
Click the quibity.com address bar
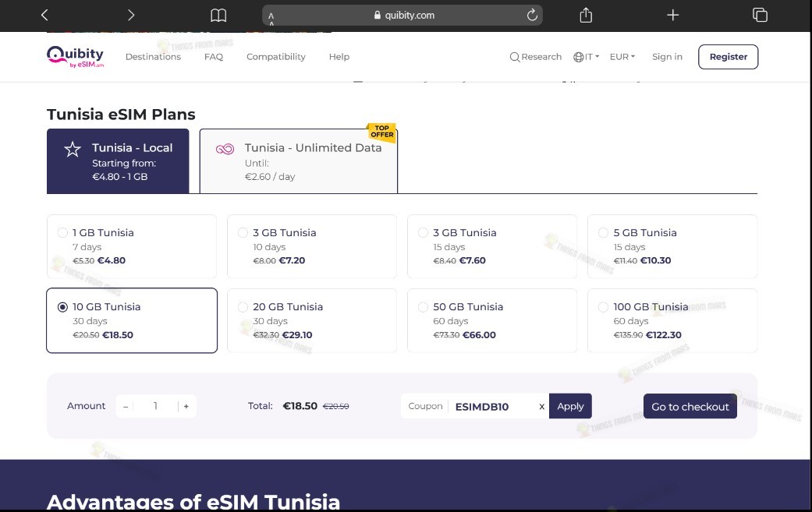(402, 15)
